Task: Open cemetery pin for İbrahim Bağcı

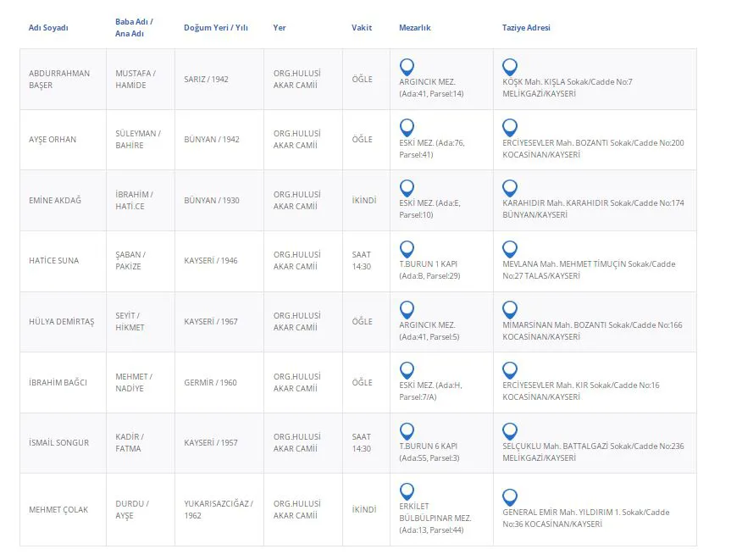Action: (407, 370)
